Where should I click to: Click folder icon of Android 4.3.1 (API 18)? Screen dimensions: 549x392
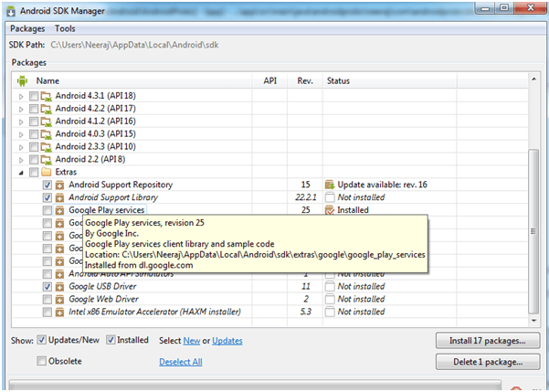(46, 96)
